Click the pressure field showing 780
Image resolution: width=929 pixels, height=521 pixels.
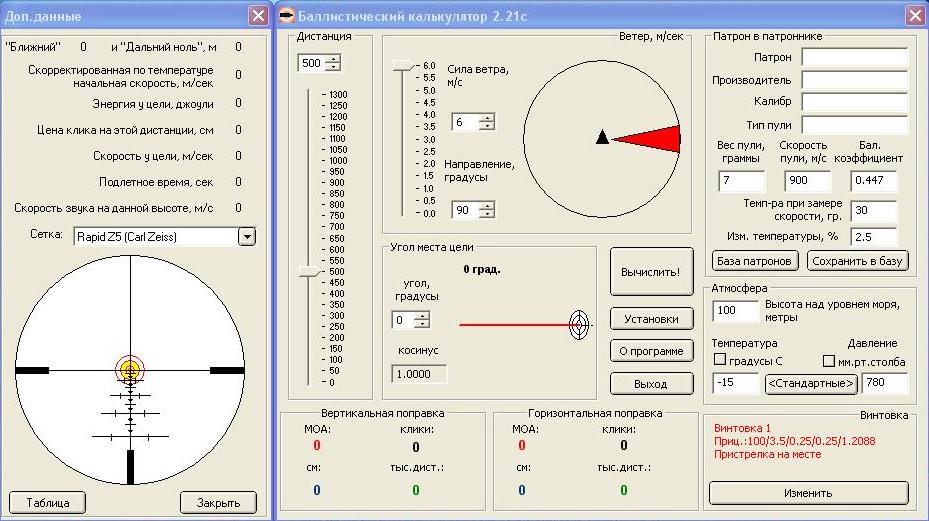(x=885, y=383)
